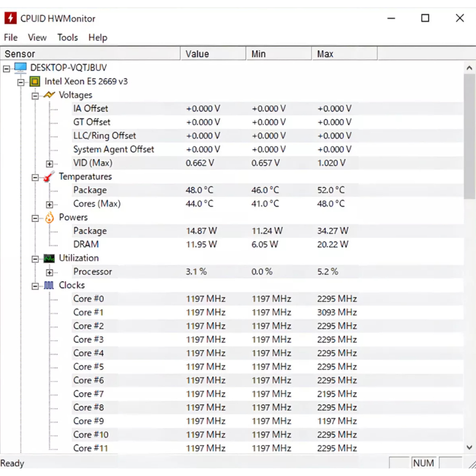Click the 14.87 W package value

click(201, 231)
